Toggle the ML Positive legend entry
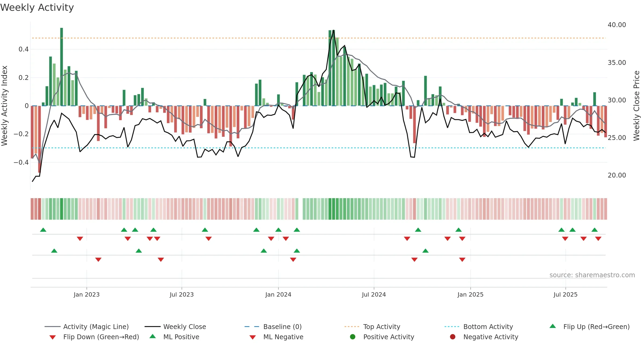The image size is (644, 362). coord(174,337)
